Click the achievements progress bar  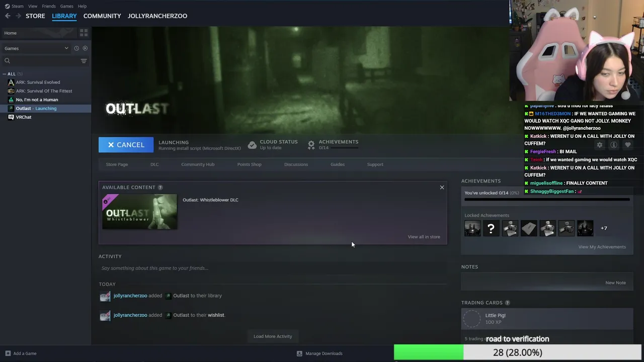pos(547,200)
